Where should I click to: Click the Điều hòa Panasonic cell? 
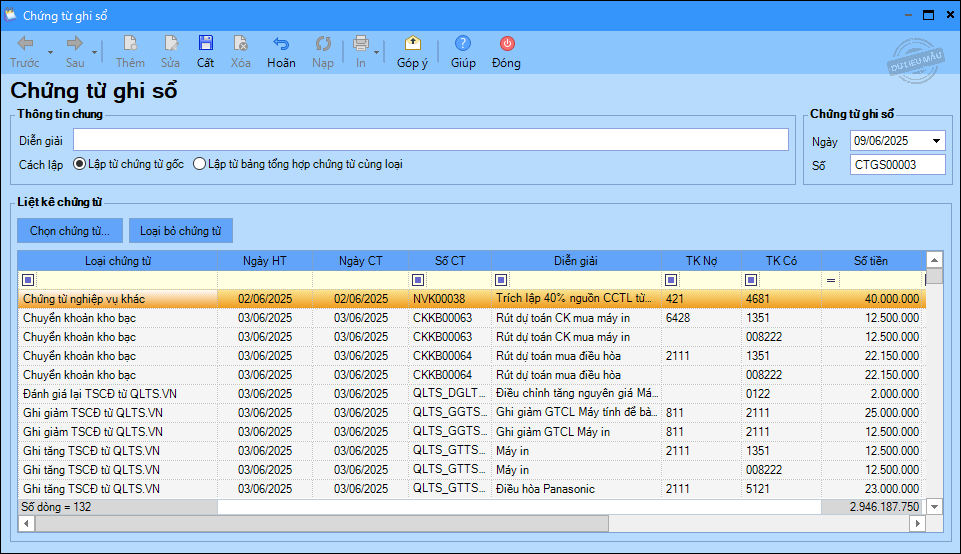click(x=576, y=489)
